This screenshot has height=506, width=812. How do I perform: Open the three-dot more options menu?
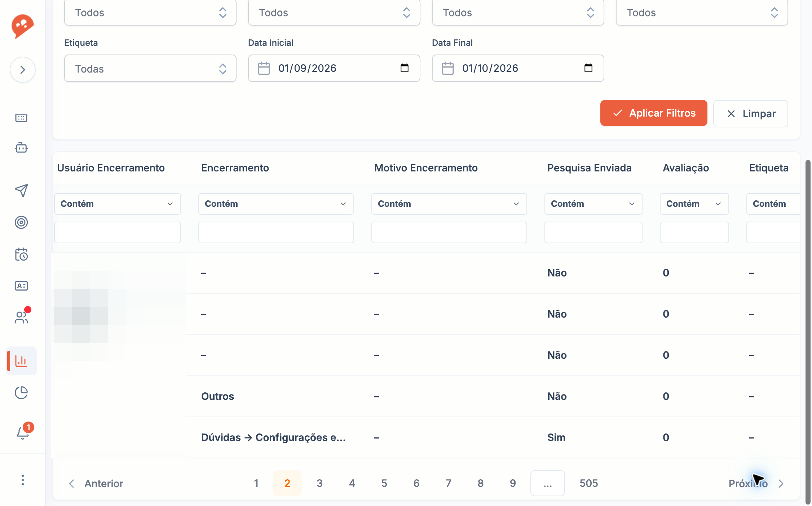coord(23,480)
